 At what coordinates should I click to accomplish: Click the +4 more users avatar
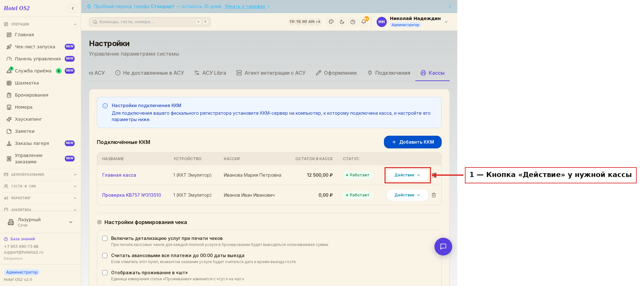(318, 22)
